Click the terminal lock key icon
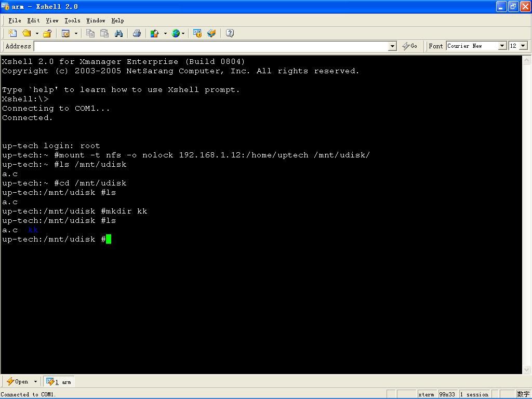 197,33
